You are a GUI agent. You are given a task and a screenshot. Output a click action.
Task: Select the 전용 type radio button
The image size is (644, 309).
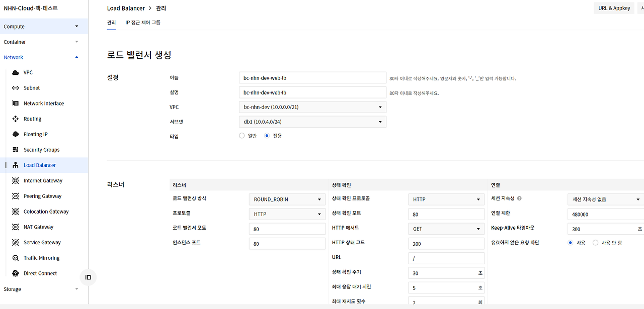[x=267, y=136]
